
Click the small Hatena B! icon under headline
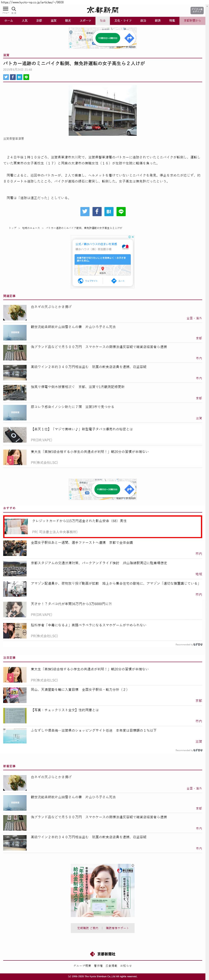tap(19, 77)
